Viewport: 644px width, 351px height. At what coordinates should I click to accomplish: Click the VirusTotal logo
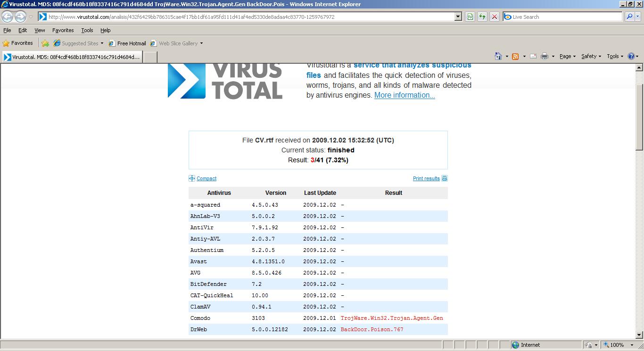tap(225, 81)
